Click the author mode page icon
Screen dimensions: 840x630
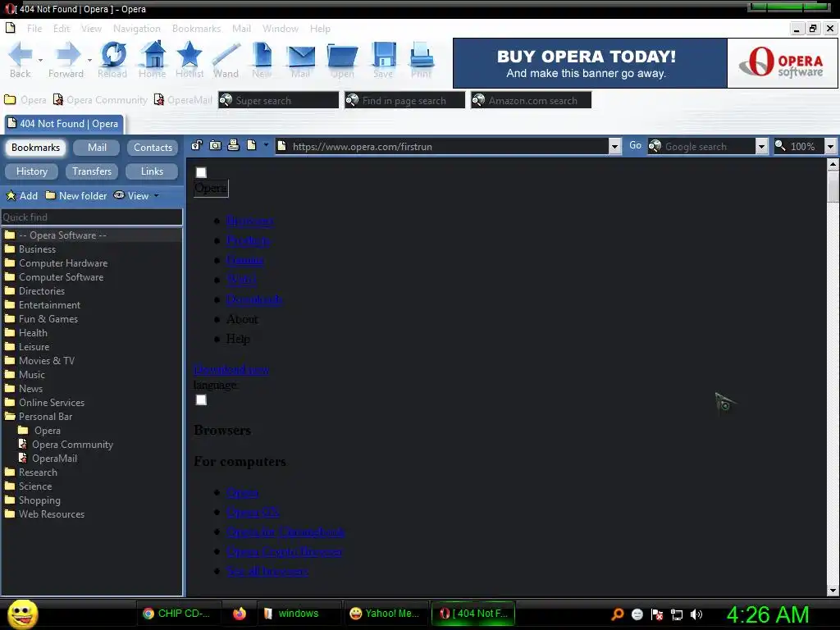[252, 145]
